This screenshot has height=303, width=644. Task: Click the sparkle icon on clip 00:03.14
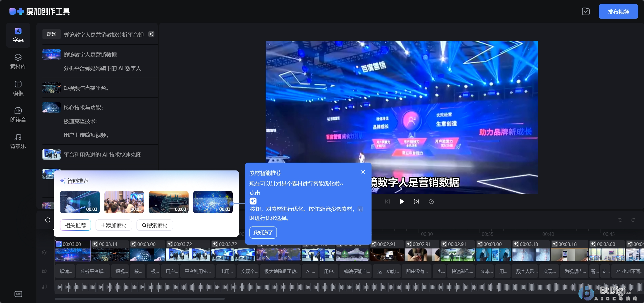(x=95, y=244)
